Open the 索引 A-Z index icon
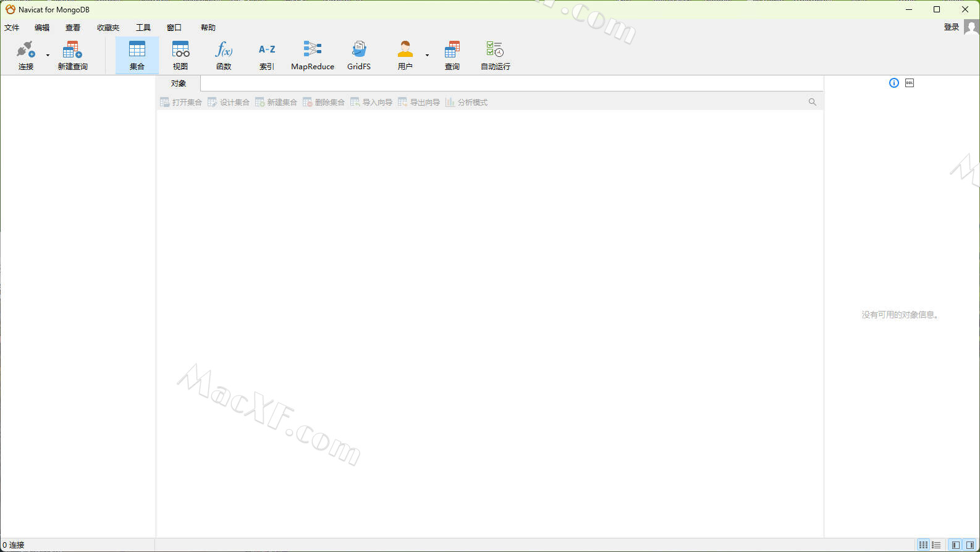980x552 pixels. pos(267,55)
